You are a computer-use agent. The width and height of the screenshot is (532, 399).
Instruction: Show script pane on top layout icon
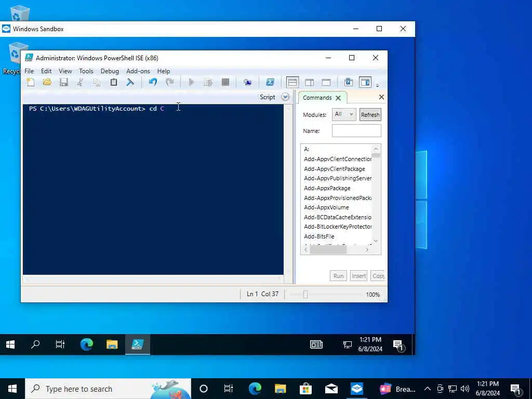292,83
